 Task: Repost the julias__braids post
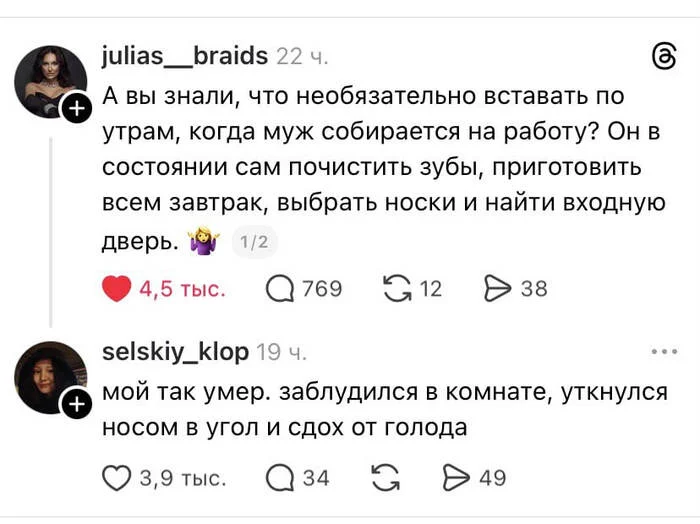[398, 289]
